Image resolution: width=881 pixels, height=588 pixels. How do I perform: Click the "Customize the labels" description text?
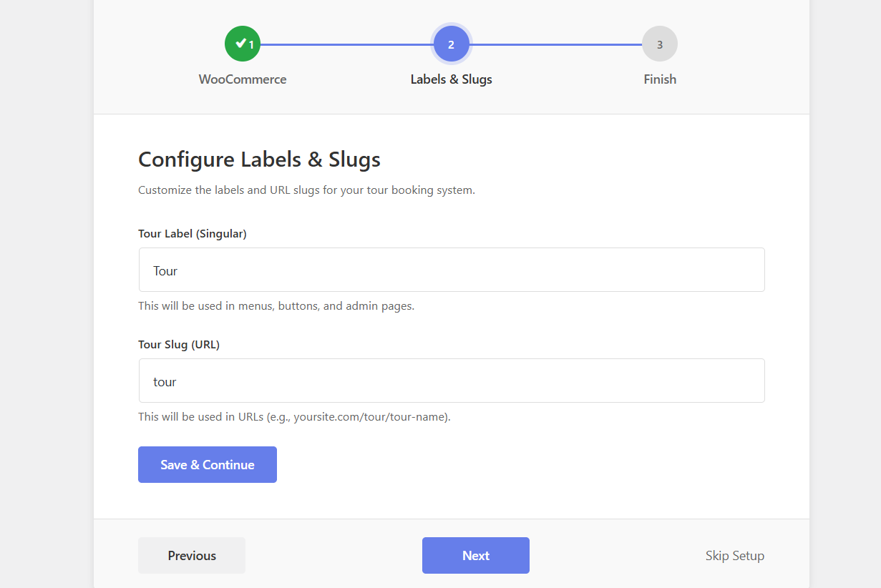click(x=306, y=191)
